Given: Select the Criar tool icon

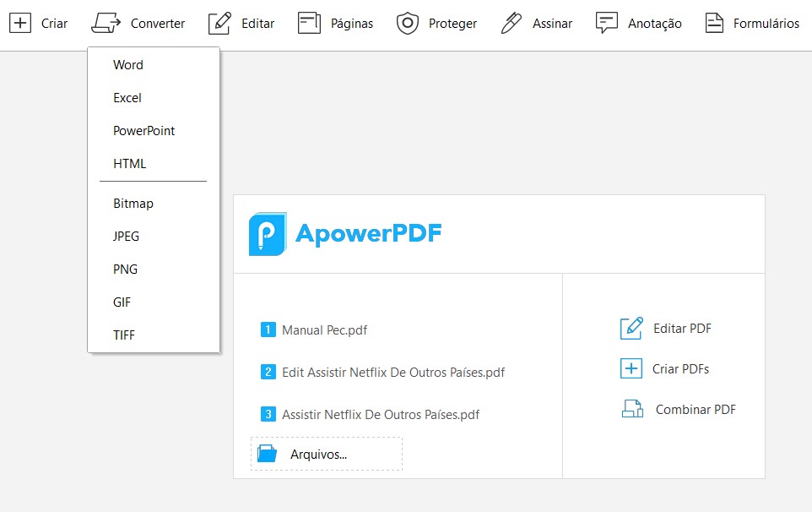Looking at the screenshot, I should (x=21, y=22).
